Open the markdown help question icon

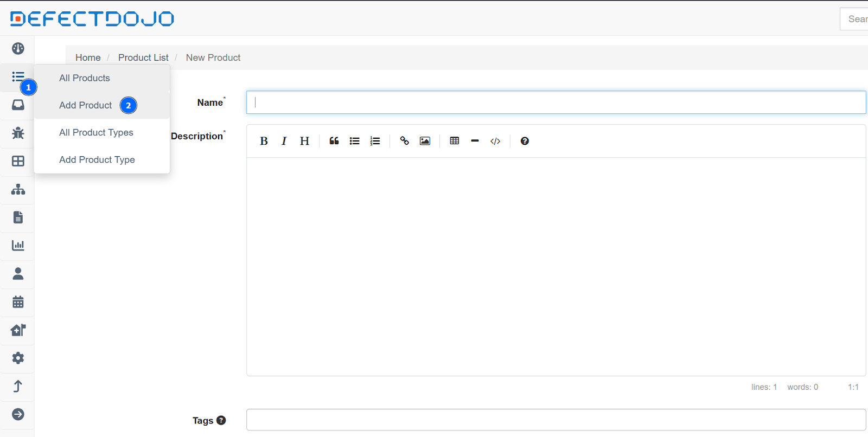tap(525, 141)
